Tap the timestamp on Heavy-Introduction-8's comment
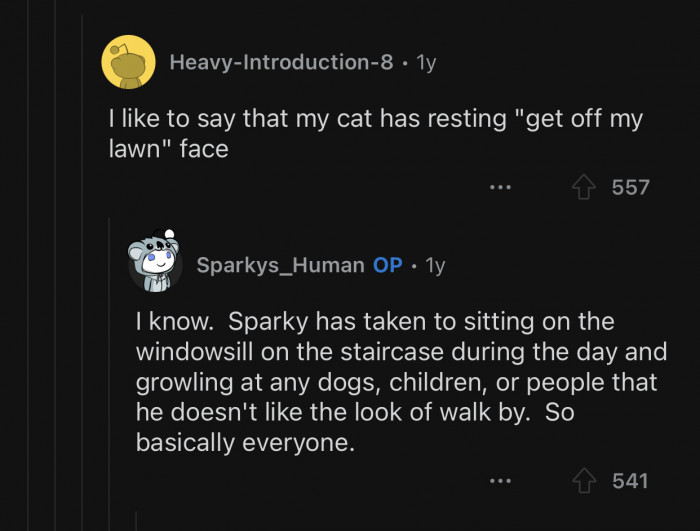700x531 pixels. click(x=426, y=62)
